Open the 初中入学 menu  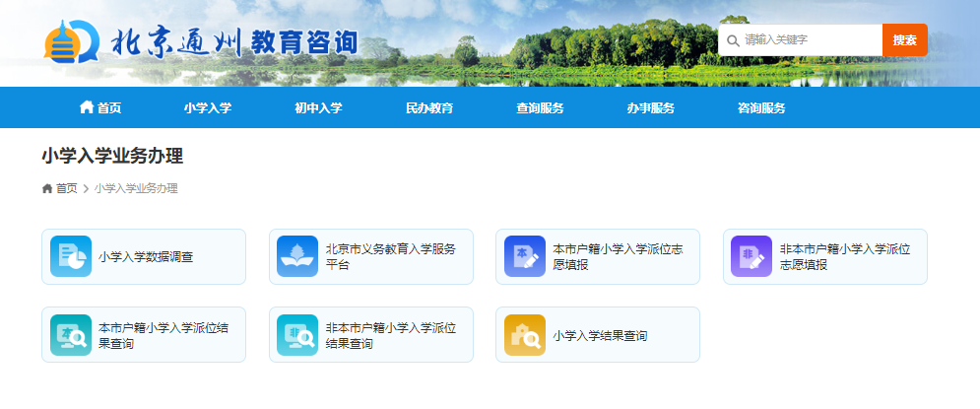[x=319, y=107]
